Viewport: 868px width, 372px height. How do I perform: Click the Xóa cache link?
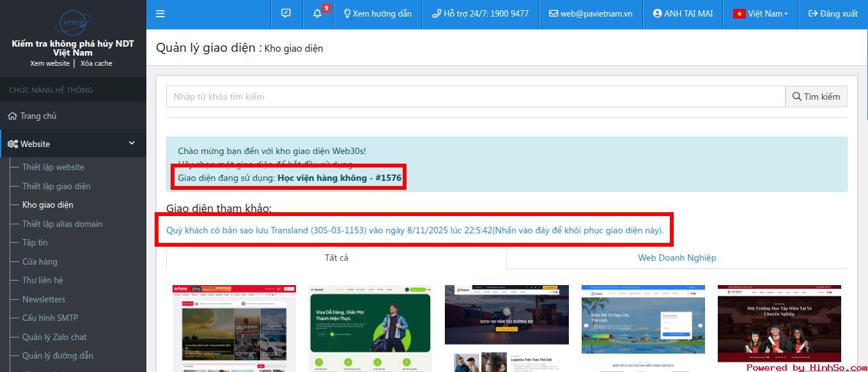96,63
